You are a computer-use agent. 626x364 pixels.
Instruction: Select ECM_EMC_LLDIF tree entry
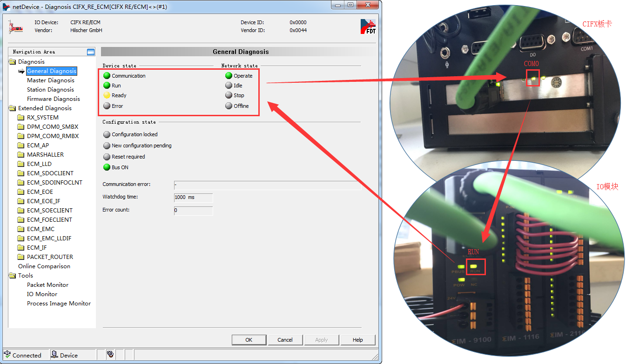(49, 238)
